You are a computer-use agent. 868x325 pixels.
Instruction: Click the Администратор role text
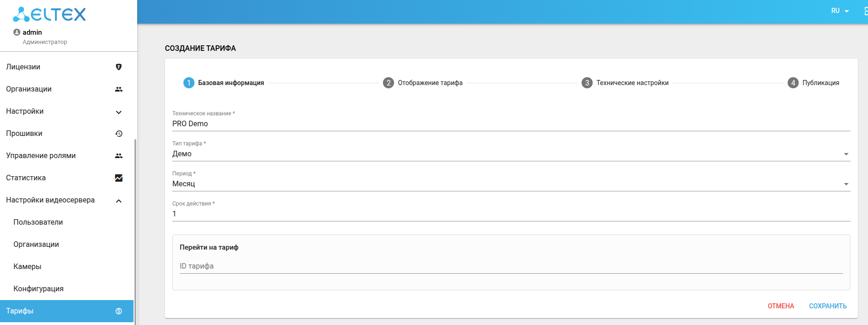pos(45,42)
